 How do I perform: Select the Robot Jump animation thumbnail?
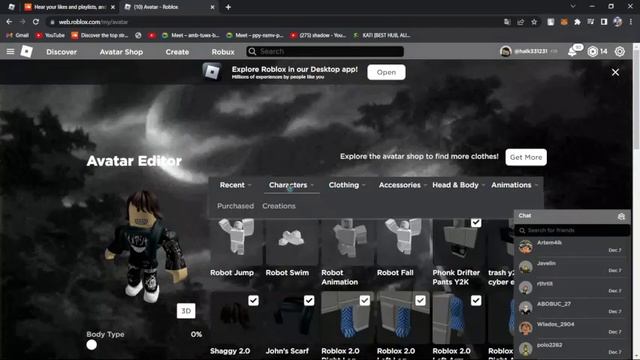pyautogui.click(x=236, y=242)
